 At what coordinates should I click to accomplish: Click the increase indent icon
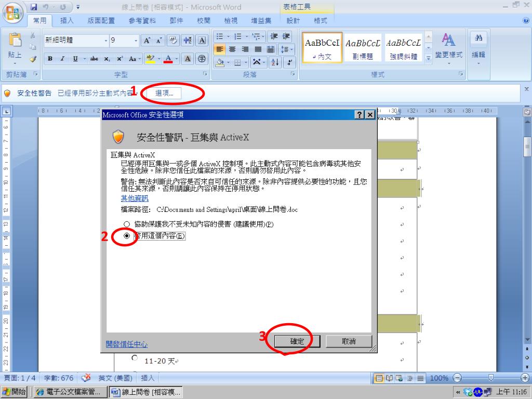pyautogui.click(x=286, y=36)
